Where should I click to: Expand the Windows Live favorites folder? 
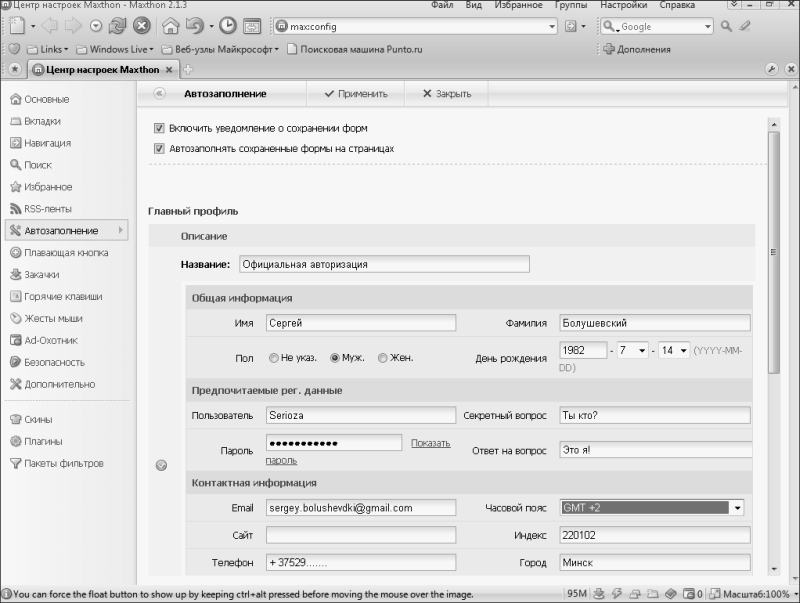pyautogui.click(x=115, y=49)
